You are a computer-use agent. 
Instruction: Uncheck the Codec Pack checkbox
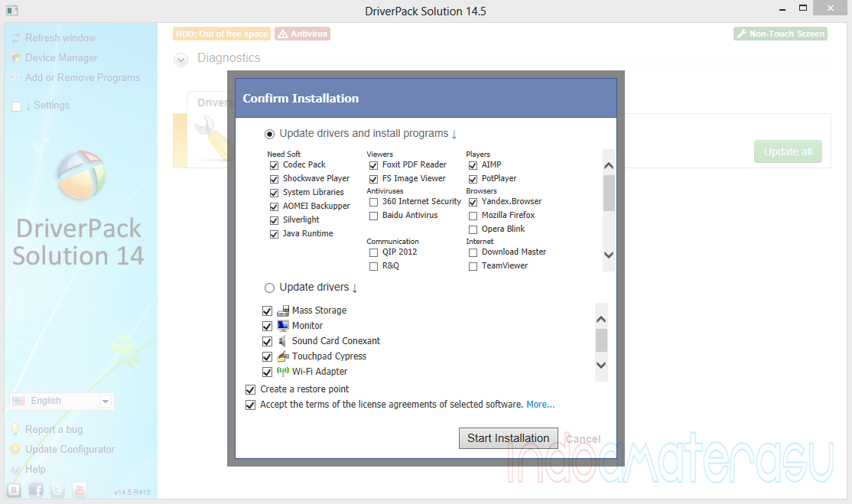tap(274, 165)
